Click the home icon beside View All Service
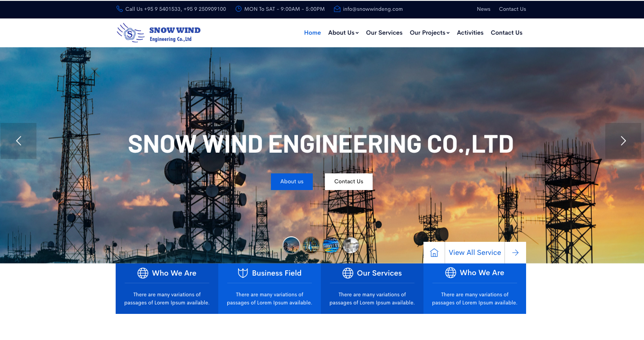Screen dimensions: 644x340 pyautogui.click(x=434, y=253)
